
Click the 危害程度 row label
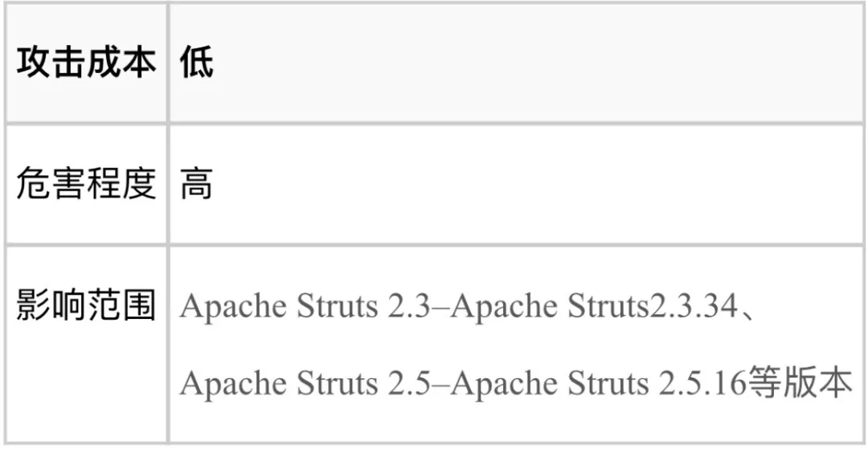86,184
